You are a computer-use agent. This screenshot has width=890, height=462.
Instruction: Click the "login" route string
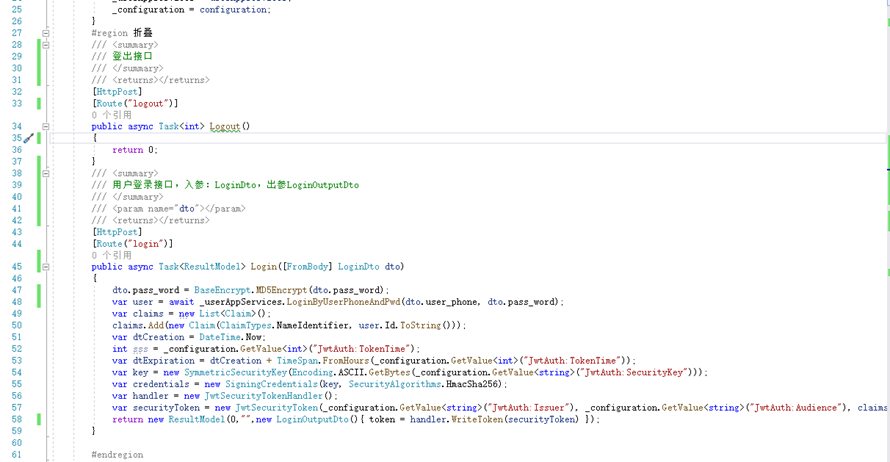(148, 243)
